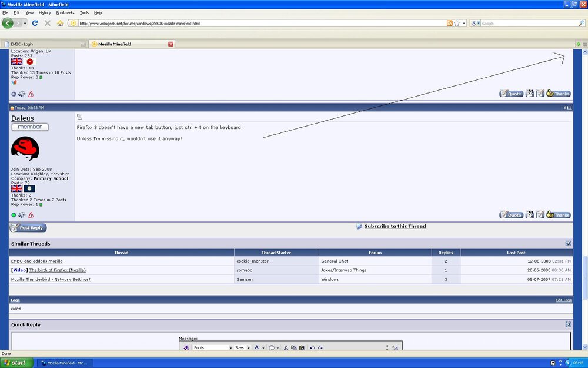Click Thanks on Daleus's post
The height and width of the screenshot is (368, 588).
(x=559, y=215)
